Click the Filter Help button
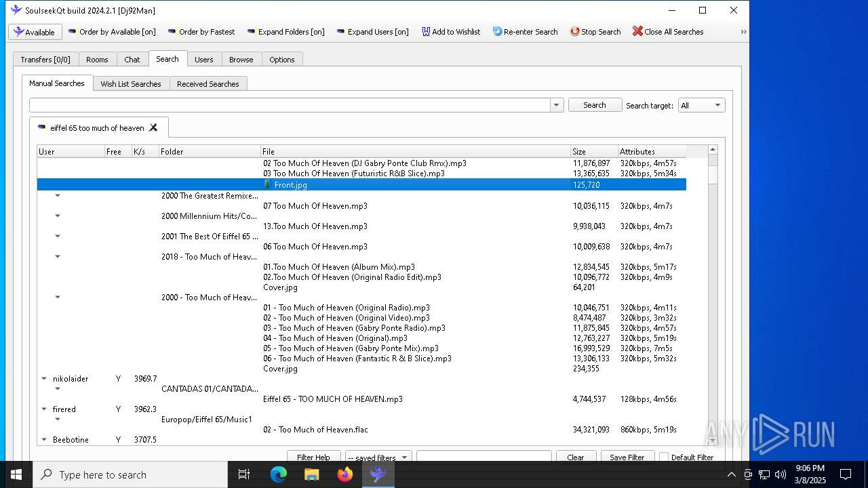868x488 pixels. click(x=313, y=457)
